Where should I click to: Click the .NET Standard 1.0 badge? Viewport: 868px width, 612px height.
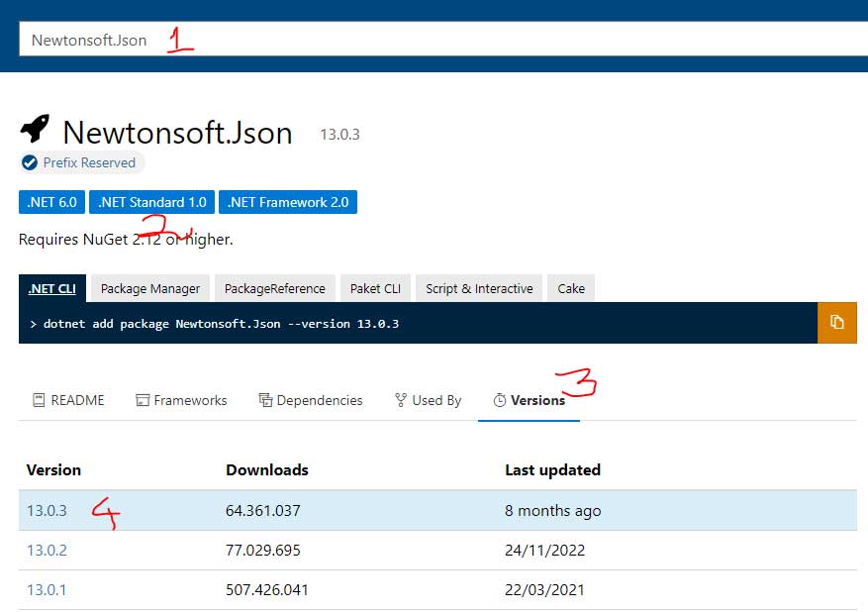[x=151, y=202]
